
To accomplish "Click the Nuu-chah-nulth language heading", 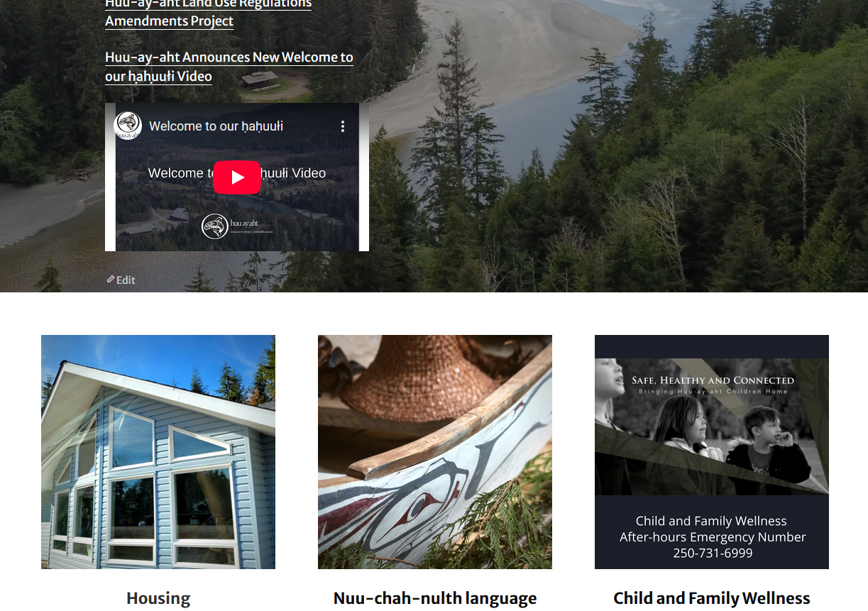I will pos(435,598).
